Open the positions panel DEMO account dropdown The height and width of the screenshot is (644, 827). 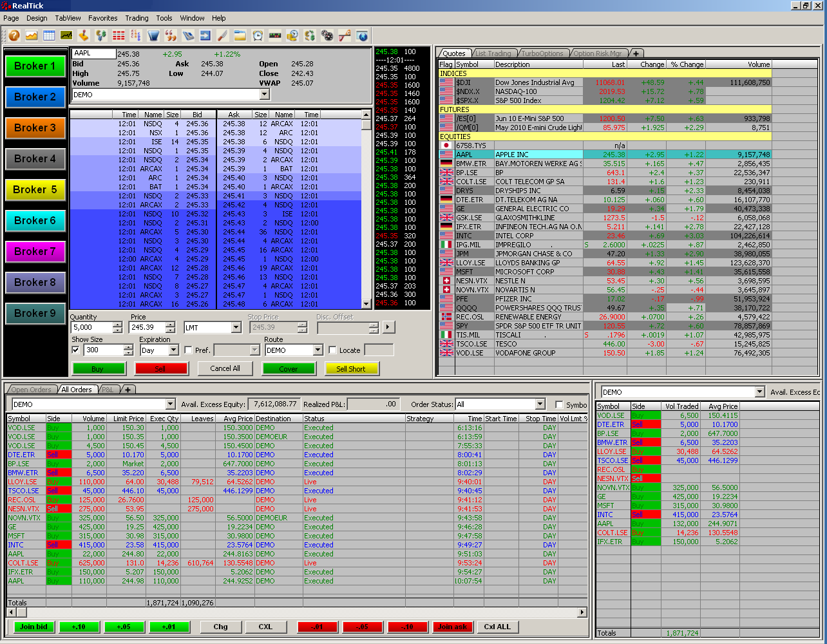tap(759, 392)
